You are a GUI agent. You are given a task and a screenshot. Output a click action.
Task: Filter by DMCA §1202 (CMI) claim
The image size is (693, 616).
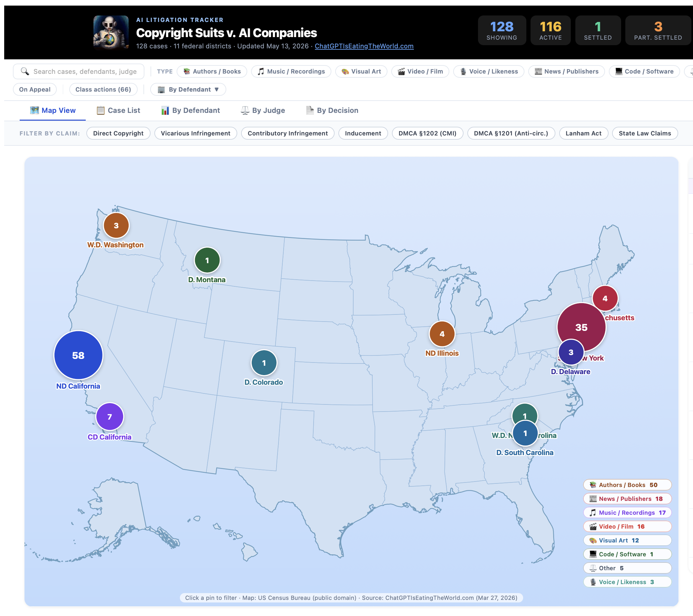pos(427,133)
